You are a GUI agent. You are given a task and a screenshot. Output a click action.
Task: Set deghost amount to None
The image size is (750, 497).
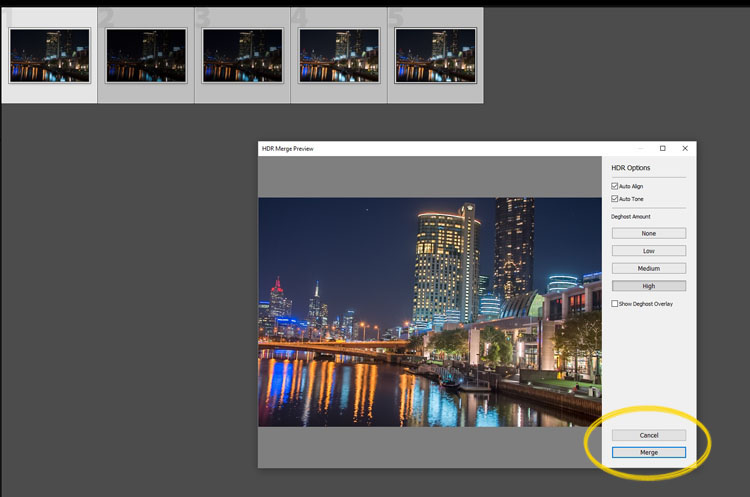648,233
